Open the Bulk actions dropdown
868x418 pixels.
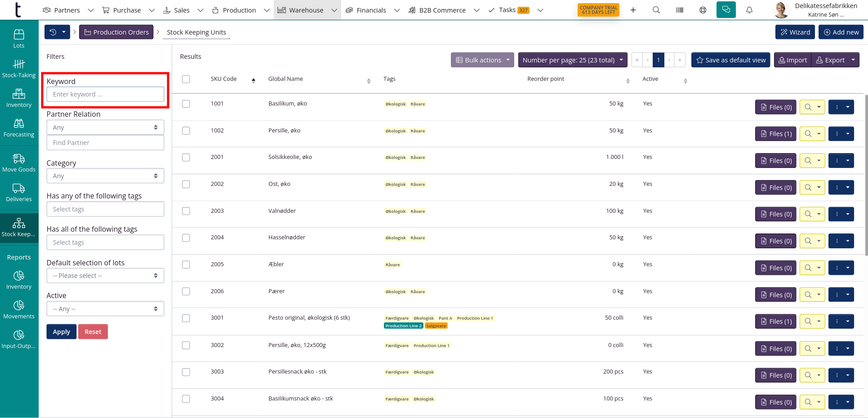(482, 60)
